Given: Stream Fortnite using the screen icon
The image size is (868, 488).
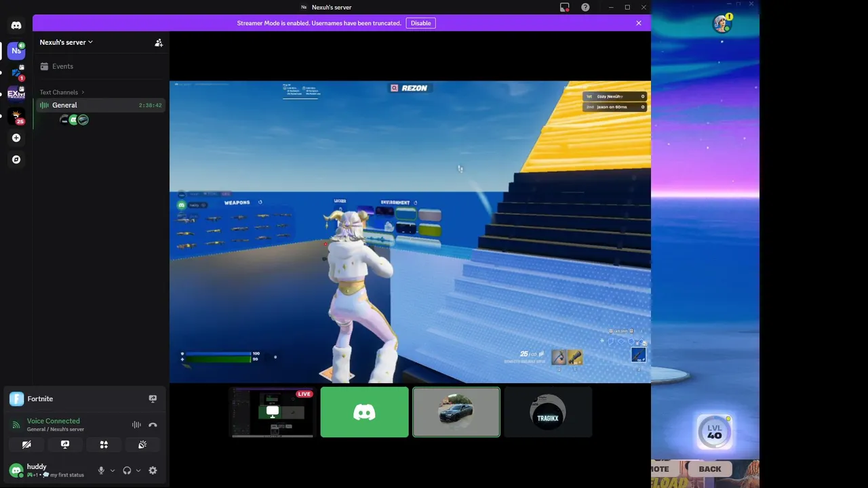Looking at the screenshot, I should click(x=153, y=399).
